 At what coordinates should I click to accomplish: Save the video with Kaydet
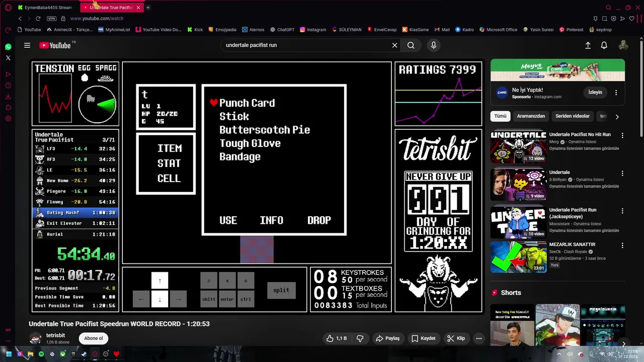pos(423,338)
